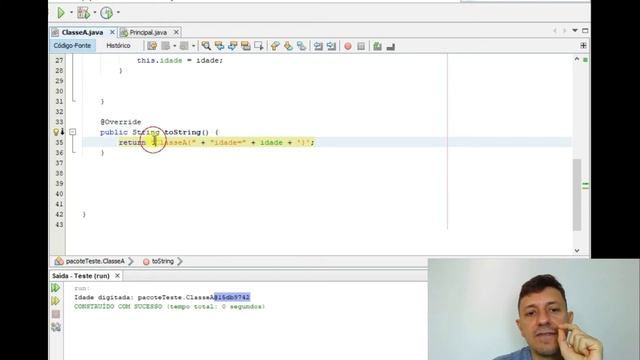Click the Shift Line Right icon
Image resolution: width=640 pixels, height=360 pixels.
pos(331,46)
